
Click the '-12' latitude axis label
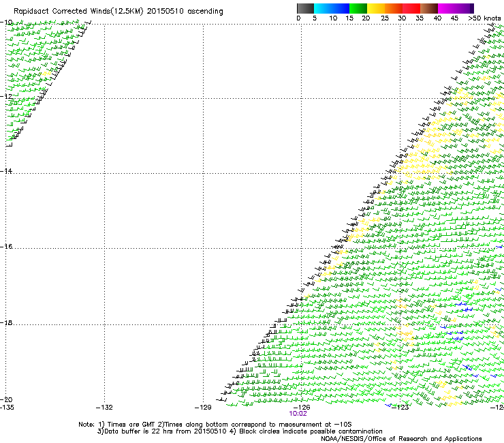(x=6, y=97)
